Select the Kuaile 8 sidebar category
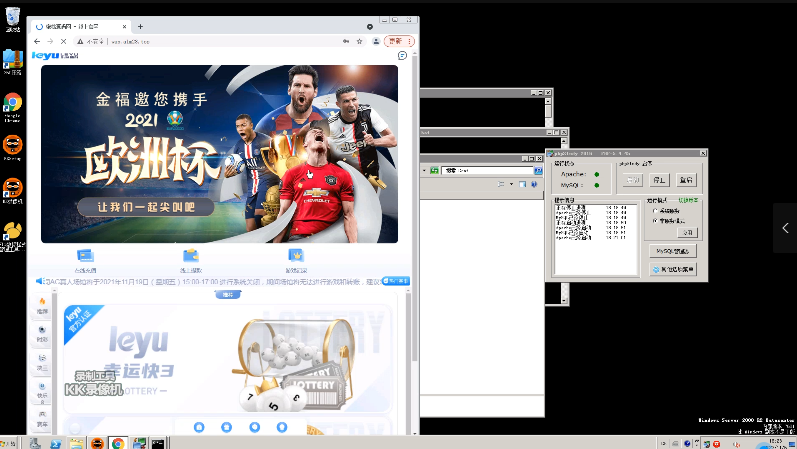Image resolution: width=797 pixels, height=449 pixels. coord(42,392)
